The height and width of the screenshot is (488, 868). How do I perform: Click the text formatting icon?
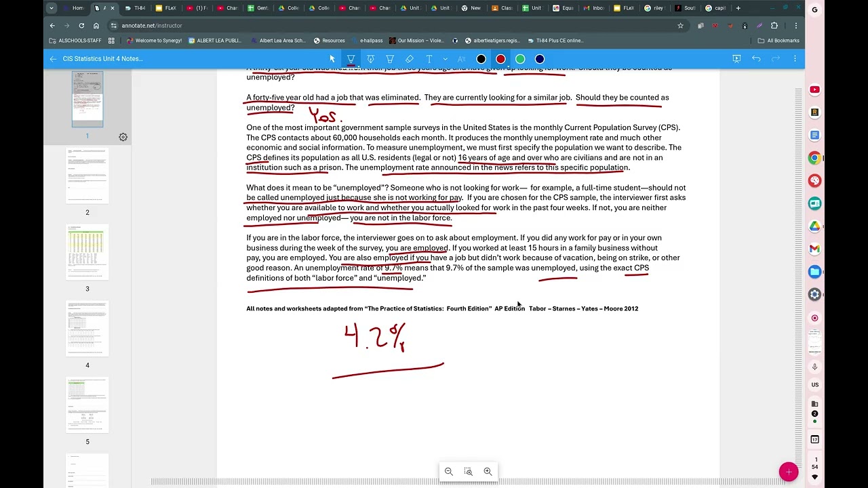tap(462, 59)
